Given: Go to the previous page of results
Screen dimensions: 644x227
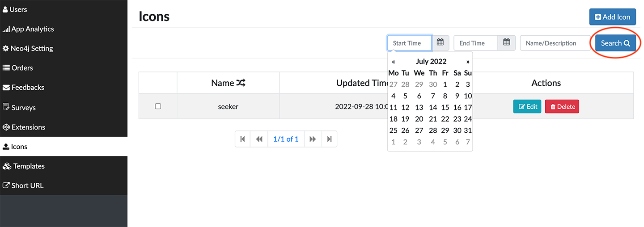Looking at the screenshot, I should pos(259,139).
